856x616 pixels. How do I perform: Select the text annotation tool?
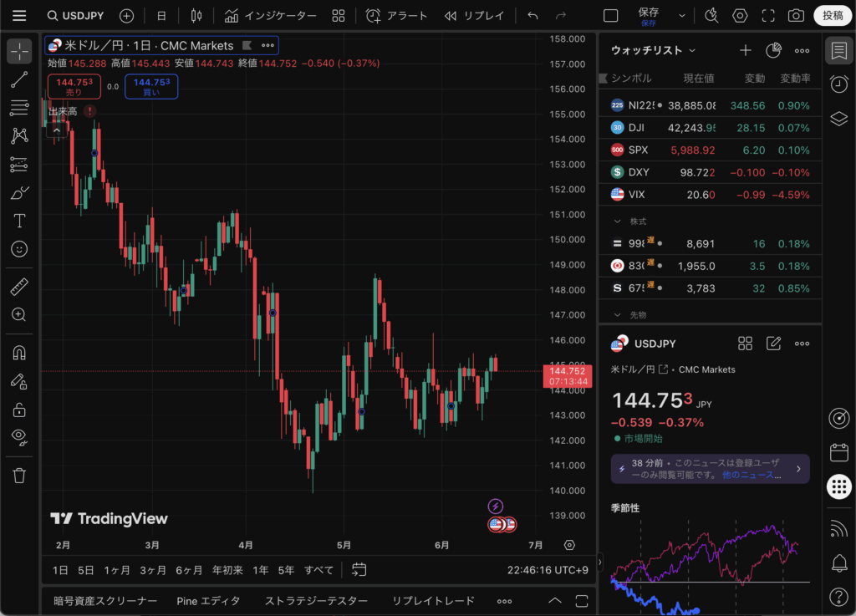click(x=19, y=221)
